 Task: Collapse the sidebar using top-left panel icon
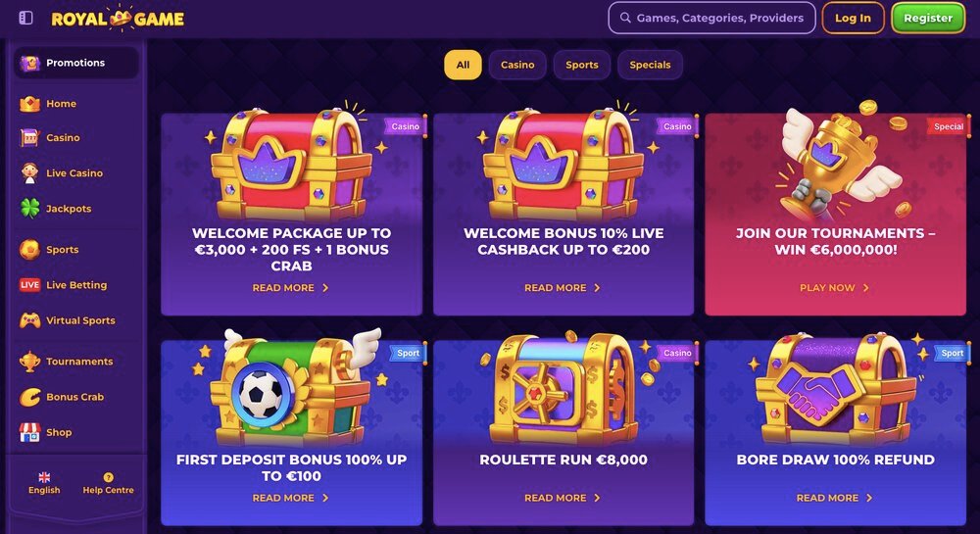point(25,18)
